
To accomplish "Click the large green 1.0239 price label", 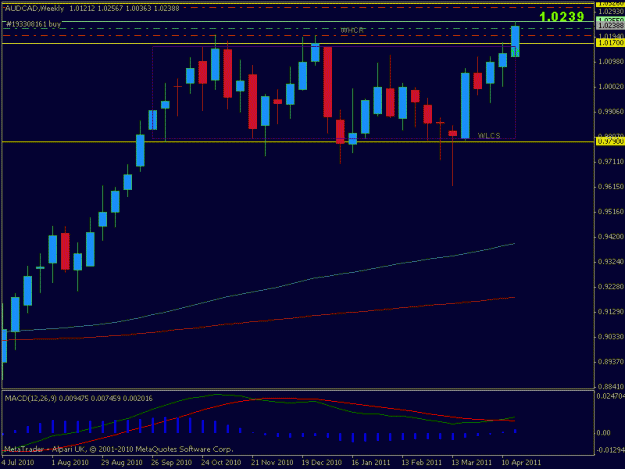I will [562, 16].
